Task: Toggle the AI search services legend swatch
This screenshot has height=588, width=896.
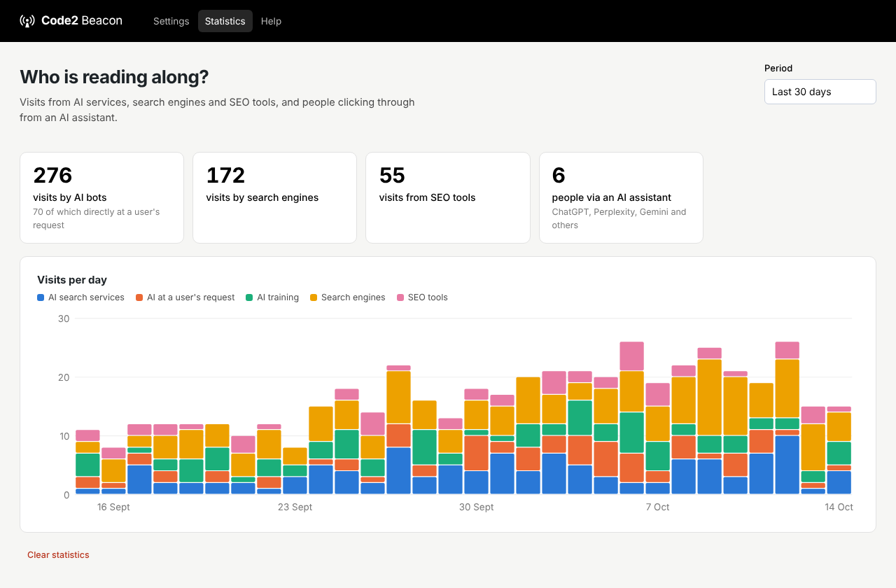Action: [x=41, y=297]
